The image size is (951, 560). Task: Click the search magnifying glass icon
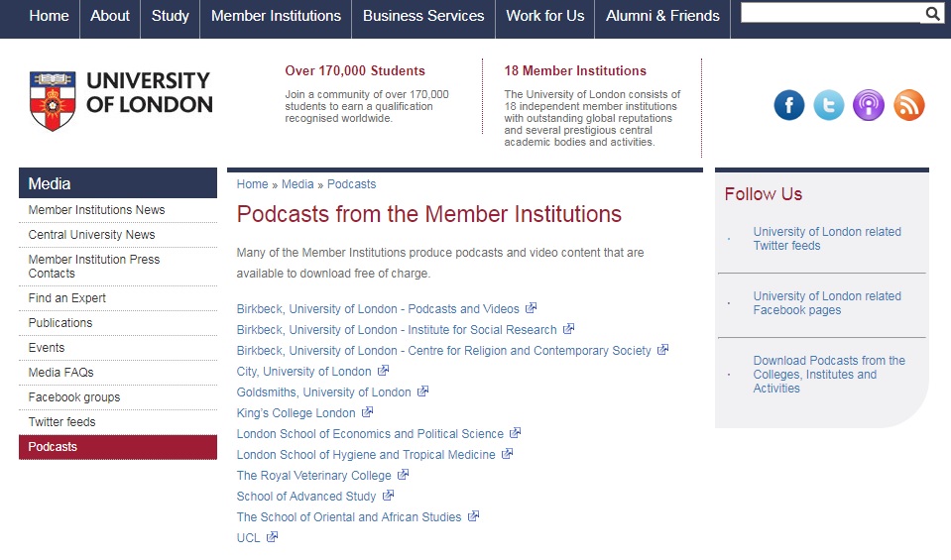coord(932,14)
